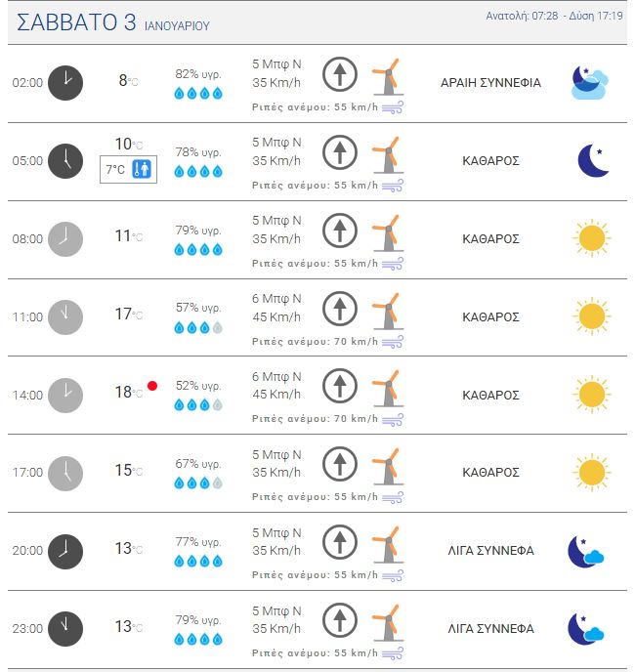Click the humidity droplets at 17:00

(198, 483)
